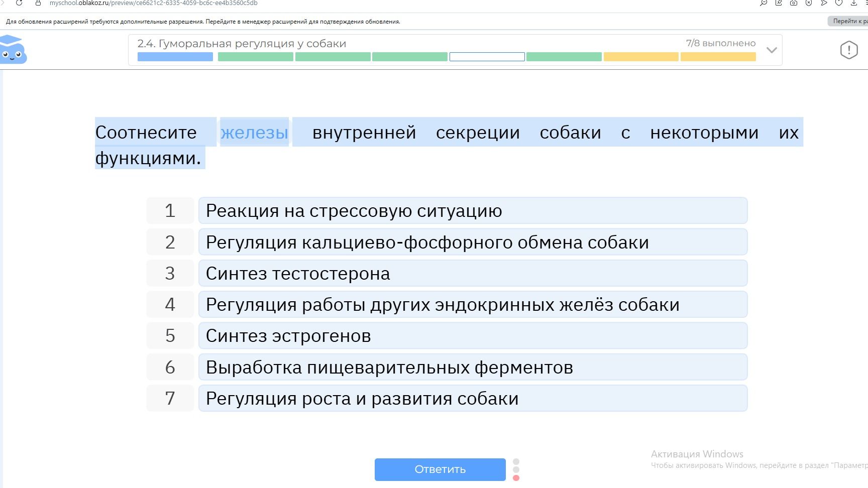Click number 7 cell
This screenshot has height=488, width=868.
click(170, 398)
